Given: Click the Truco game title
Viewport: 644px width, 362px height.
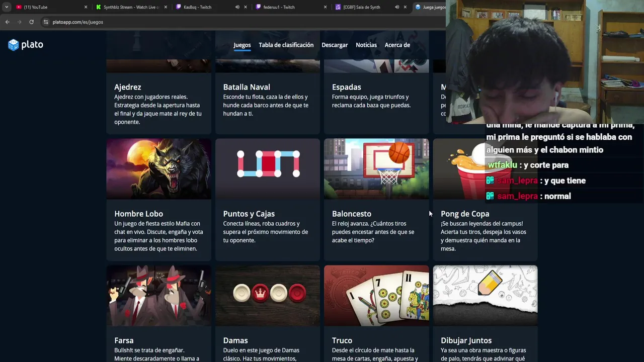Looking at the screenshot, I should pyautogui.click(x=342, y=340).
